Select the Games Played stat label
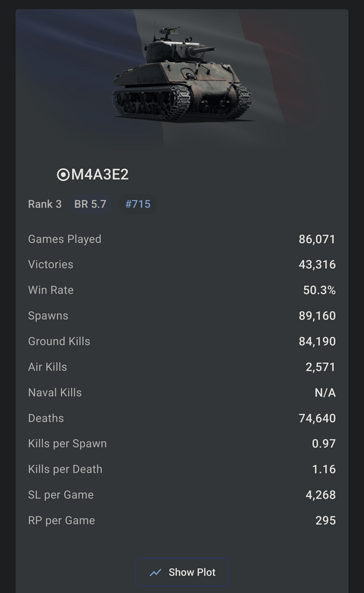 [x=65, y=239]
